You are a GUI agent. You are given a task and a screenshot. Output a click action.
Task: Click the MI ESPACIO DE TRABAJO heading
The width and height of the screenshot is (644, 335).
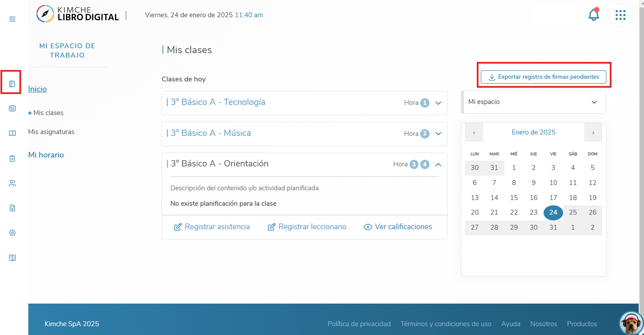point(67,50)
